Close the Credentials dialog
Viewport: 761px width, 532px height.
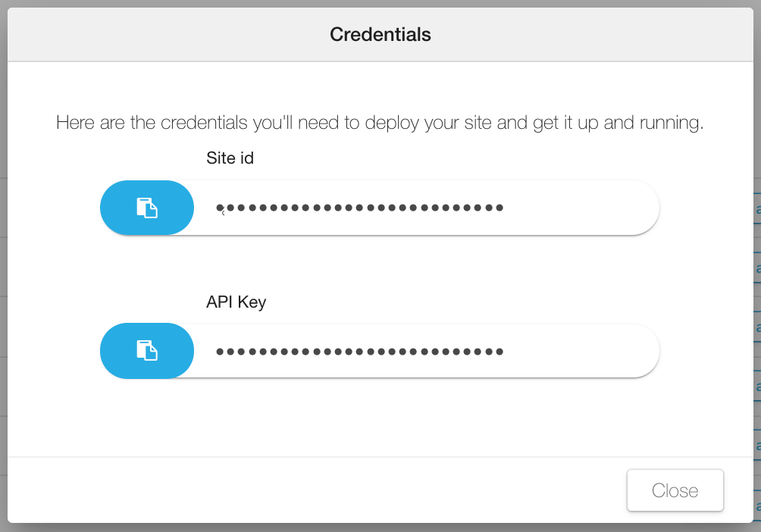(675, 490)
